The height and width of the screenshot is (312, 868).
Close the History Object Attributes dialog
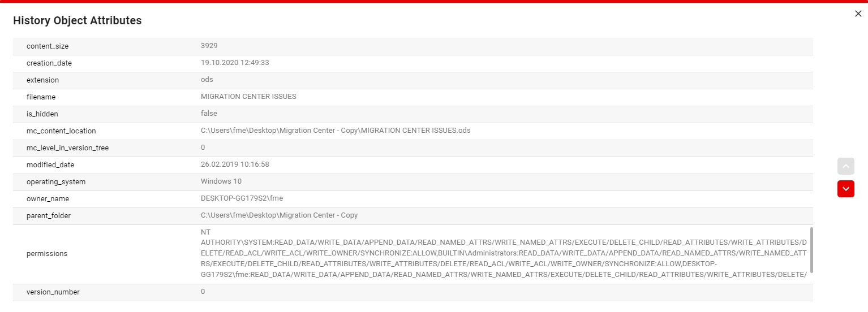point(858,14)
